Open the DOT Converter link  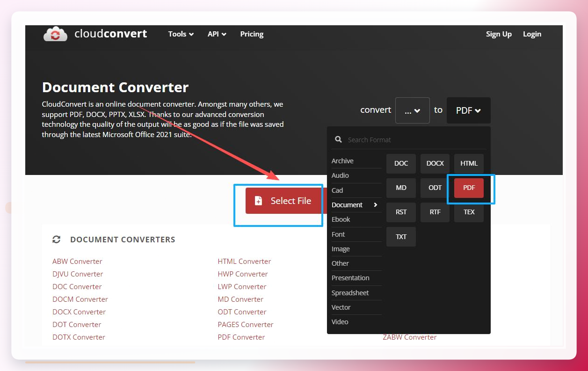77,325
